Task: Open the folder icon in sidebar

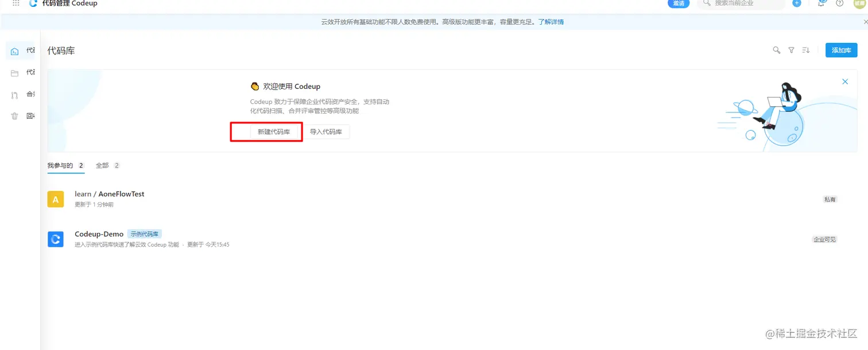Action: tap(15, 73)
